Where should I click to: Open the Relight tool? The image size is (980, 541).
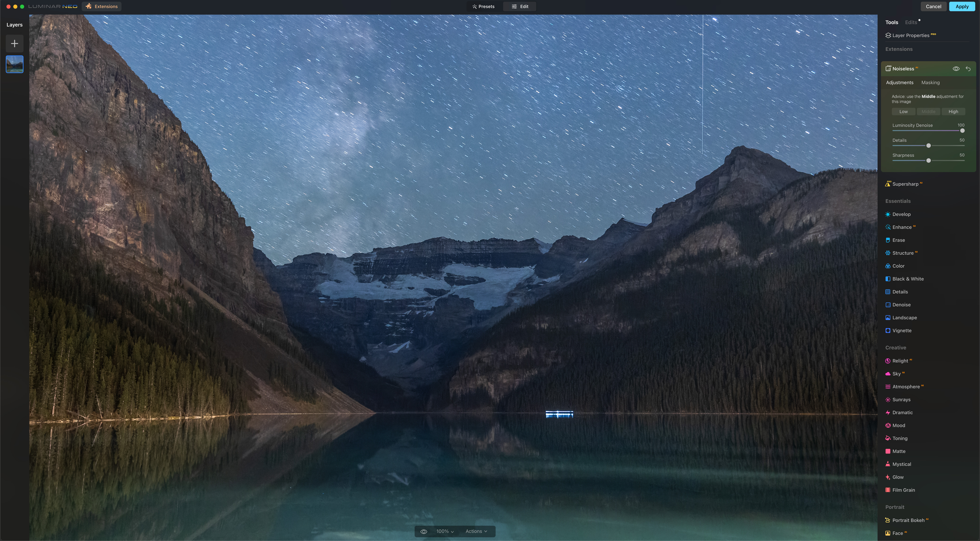pyautogui.click(x=900, y=361)
